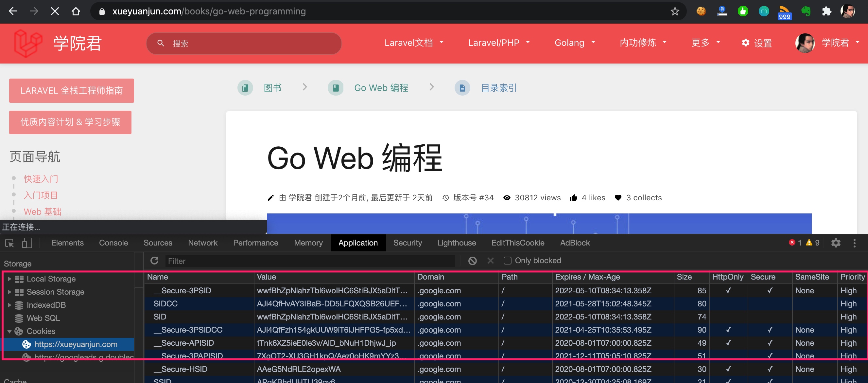The width and height of the screenshot is (868, 383).
Task: Open the 入门项目 navigation link
Action: coord(41,195)
